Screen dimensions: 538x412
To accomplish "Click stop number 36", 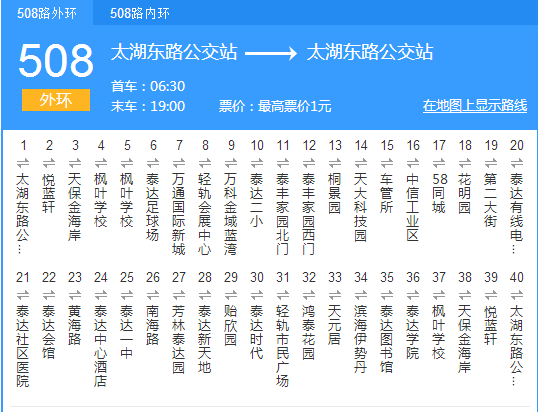I will click(413, 277).
